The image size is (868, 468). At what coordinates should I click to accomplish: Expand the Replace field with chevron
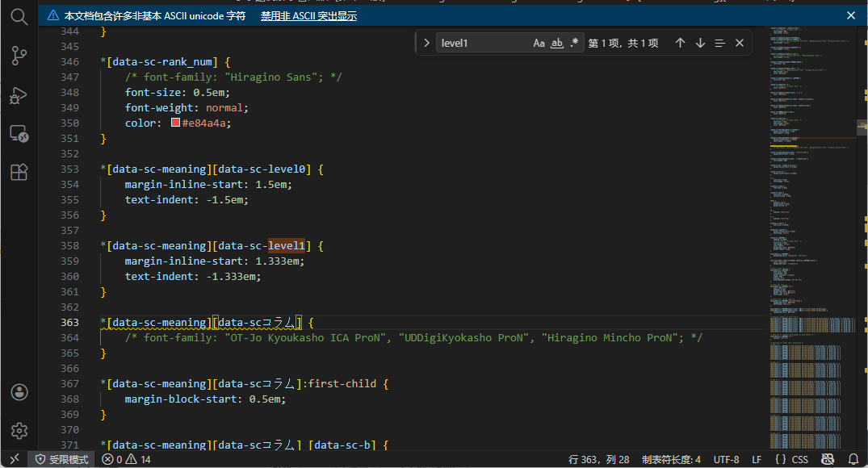pyautogui.click(x=426, y=43)
